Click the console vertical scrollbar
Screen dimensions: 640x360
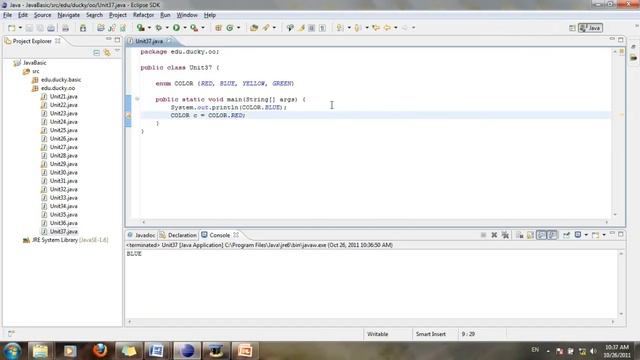point(621,284)
